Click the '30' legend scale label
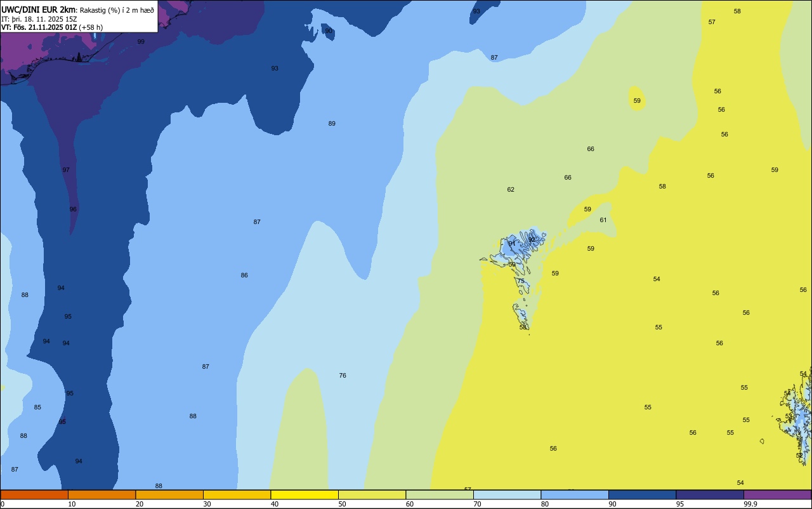The image size is (812, 509). point(207,504)
